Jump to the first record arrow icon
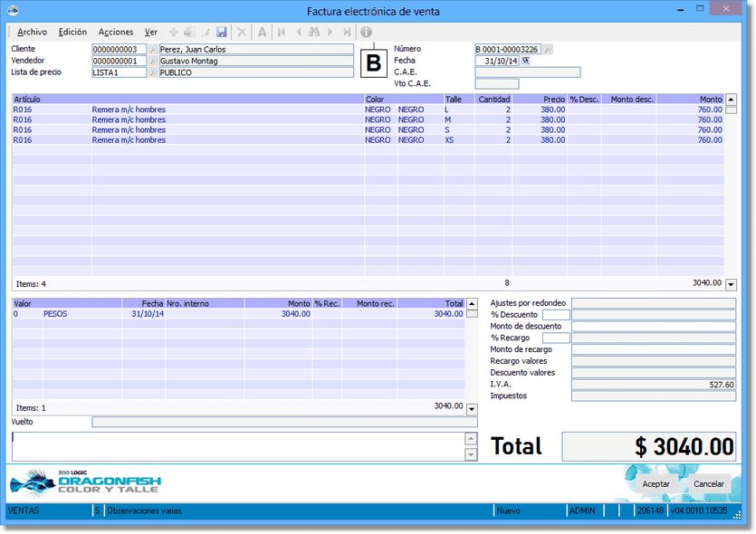The width and height of the screenshot is (756, 534). point(282,32)
